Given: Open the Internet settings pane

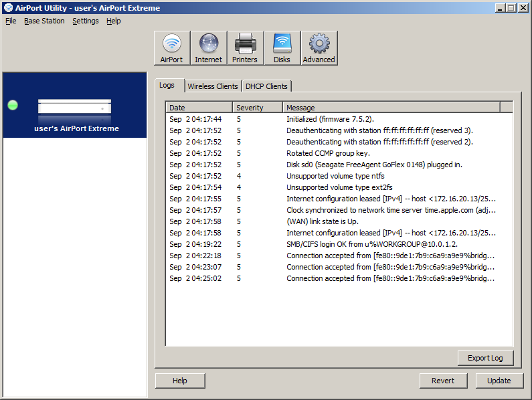Looking at the screenshot, I should [208, 48].
